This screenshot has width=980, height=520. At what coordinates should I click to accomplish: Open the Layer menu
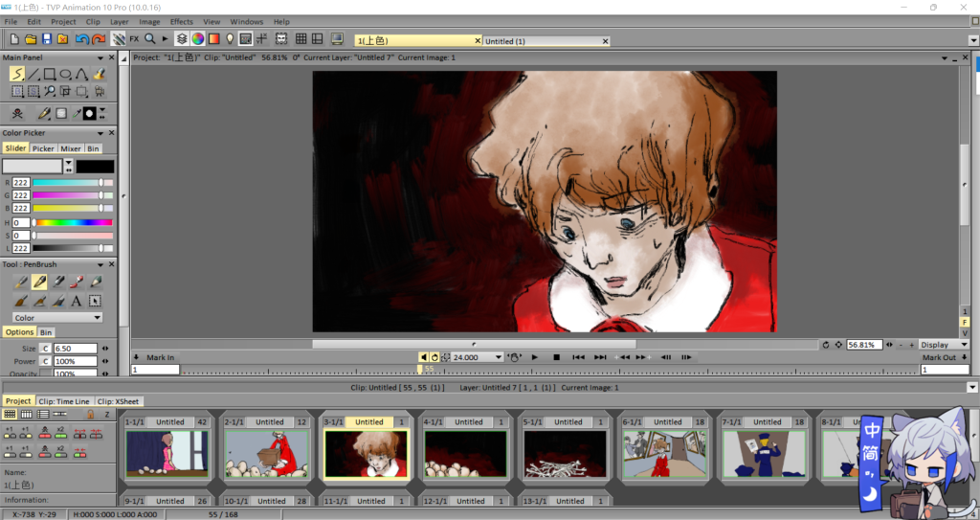pos(120,21)
